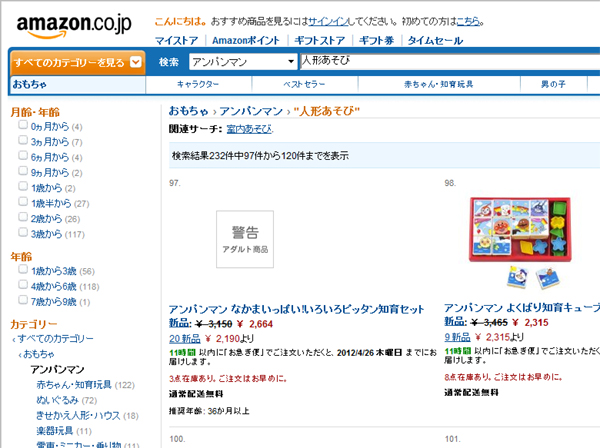Focus the search field containing 人形あそび

click(x=450, y=61)
